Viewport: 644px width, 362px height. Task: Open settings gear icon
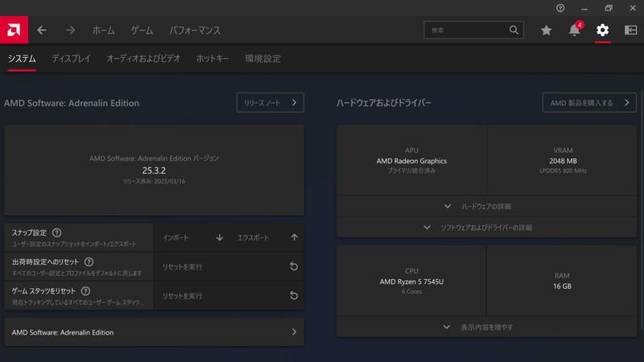click(x=602, y=30)
